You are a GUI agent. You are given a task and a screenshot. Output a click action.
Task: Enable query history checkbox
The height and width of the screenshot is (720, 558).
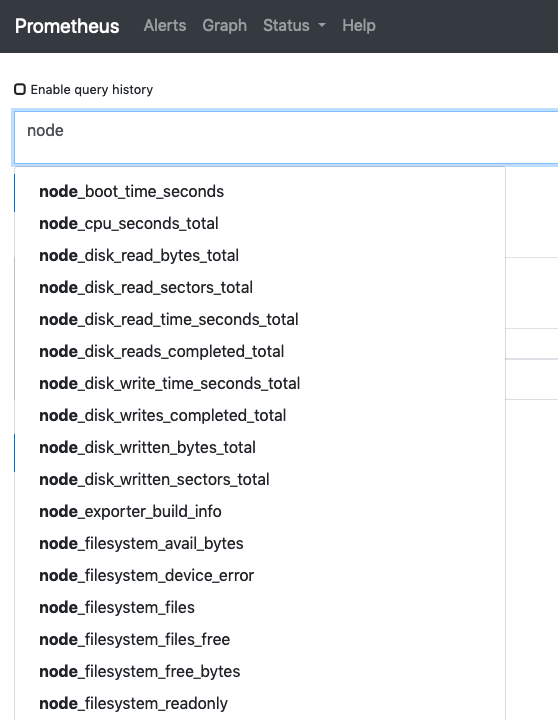tap(20, 89)
